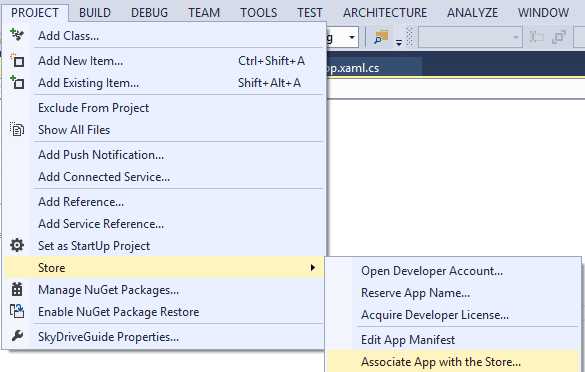Click the Add Existing Item icon
This screenshot has width=585, height=372.
click(17, 82)
